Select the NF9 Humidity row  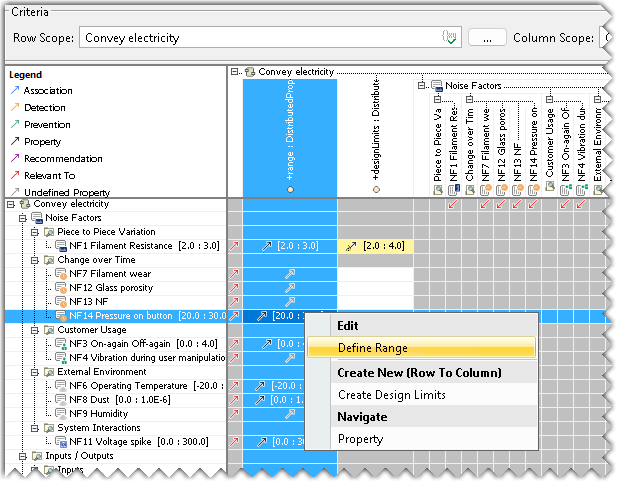[98, 413]
